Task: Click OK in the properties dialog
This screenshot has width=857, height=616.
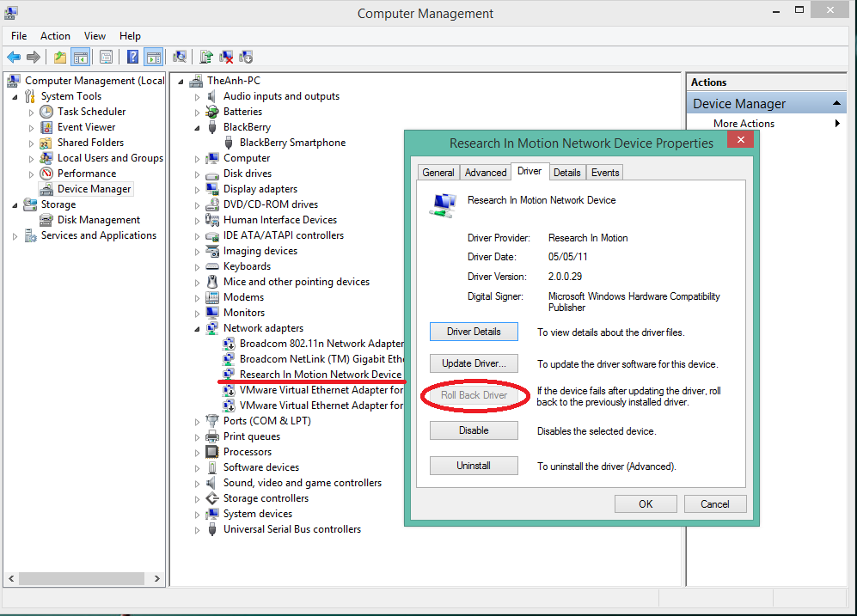Action: 646,504
